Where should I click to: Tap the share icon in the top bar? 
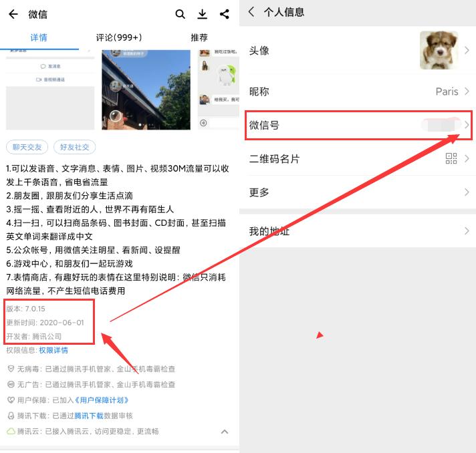(225, 14)
